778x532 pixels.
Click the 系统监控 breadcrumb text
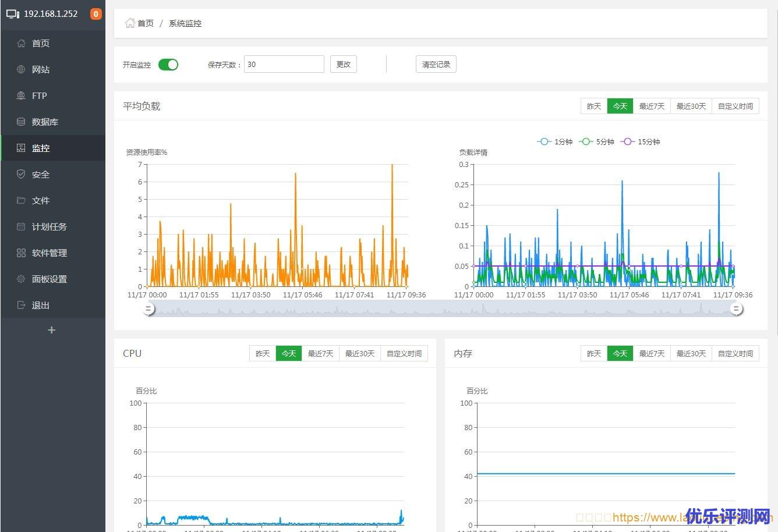(x=185, y=23)
